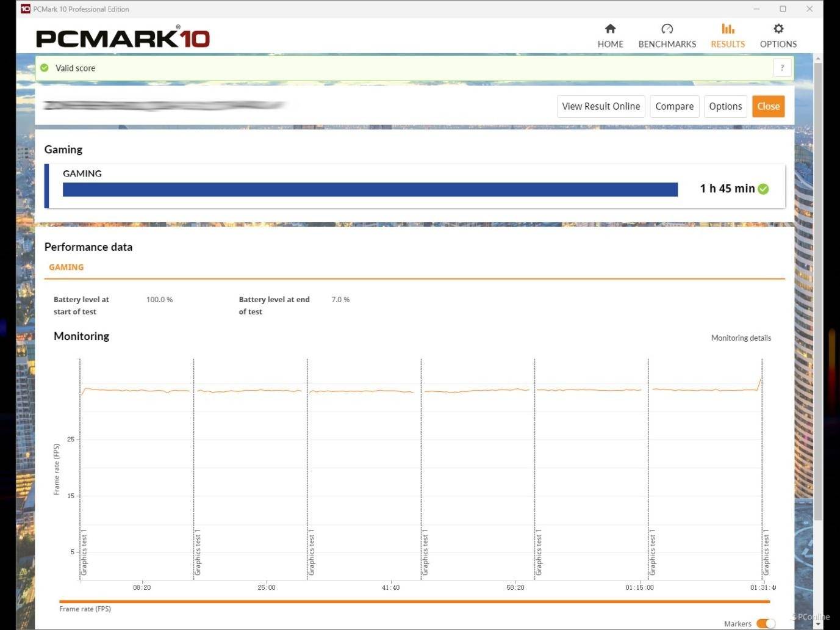Open Benchmarks via the gauge icon
The height and width of the screenshot is (630, 840).
click(x=667, y=29)
